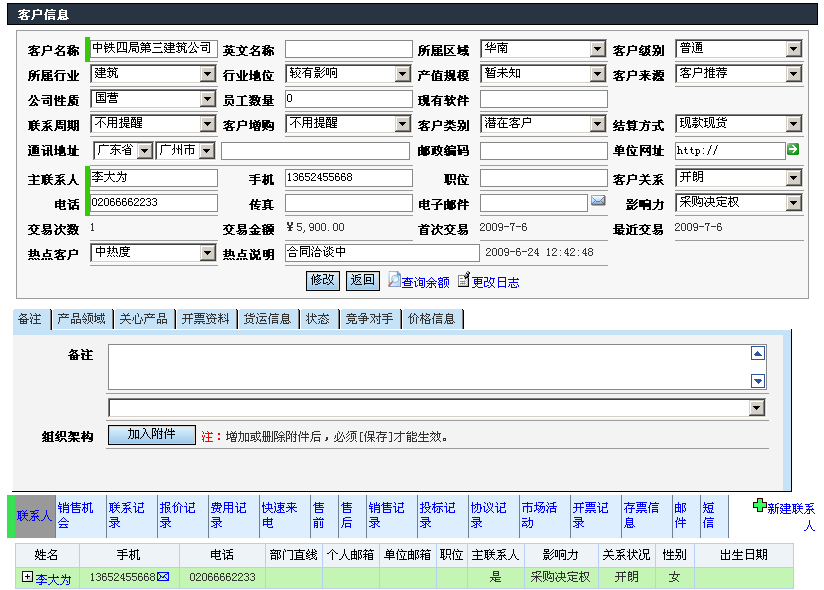The height and width of the screenshot is (590, 824).
Task: Switch to the 产品领域 tab
Action: [81, 319]
